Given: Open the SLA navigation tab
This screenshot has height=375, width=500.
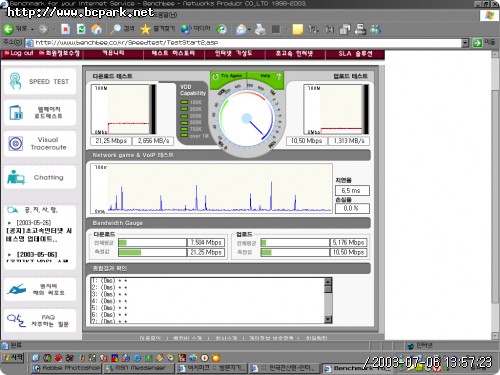Looking at the screenshot, I should point(355,54).
